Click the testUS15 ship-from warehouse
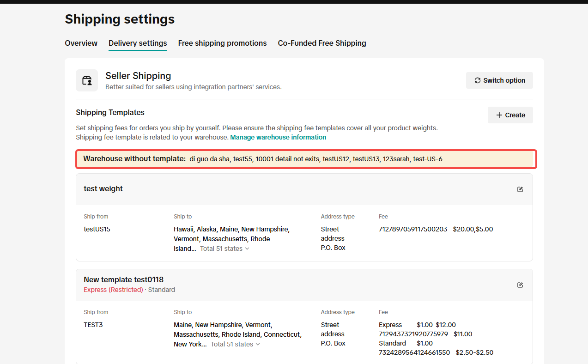The image size is (588, 364). [x=97, y=229]
